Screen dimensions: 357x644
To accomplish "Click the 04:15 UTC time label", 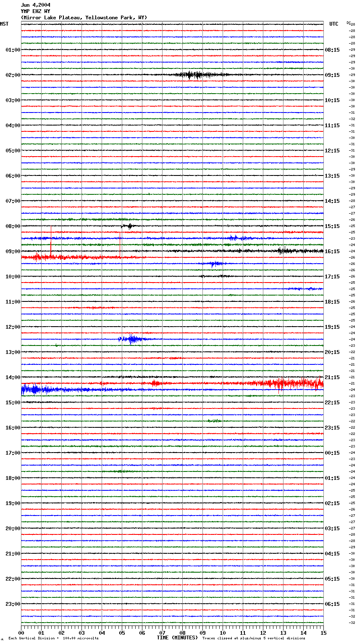I will pos(332,554).
